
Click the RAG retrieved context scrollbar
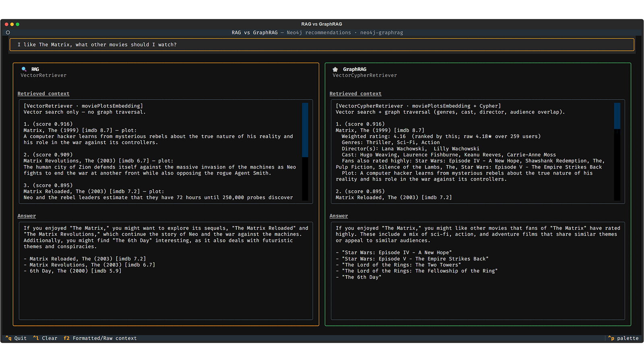(305, 152)
